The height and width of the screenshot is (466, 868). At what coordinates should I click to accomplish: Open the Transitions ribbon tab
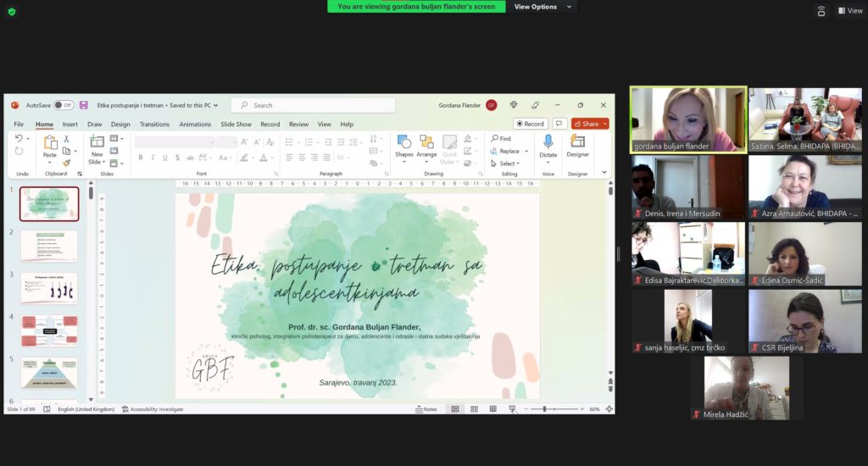tap(154, 125)
